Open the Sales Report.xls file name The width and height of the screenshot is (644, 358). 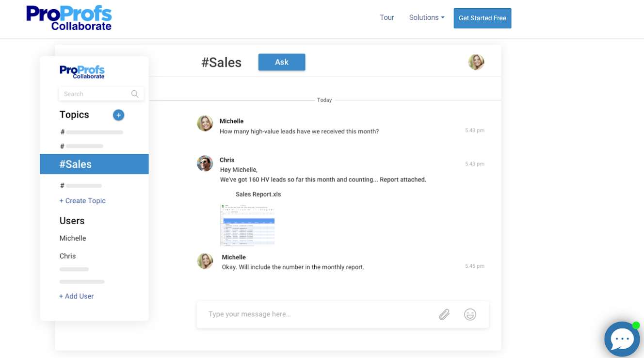[x=258, y=194]
